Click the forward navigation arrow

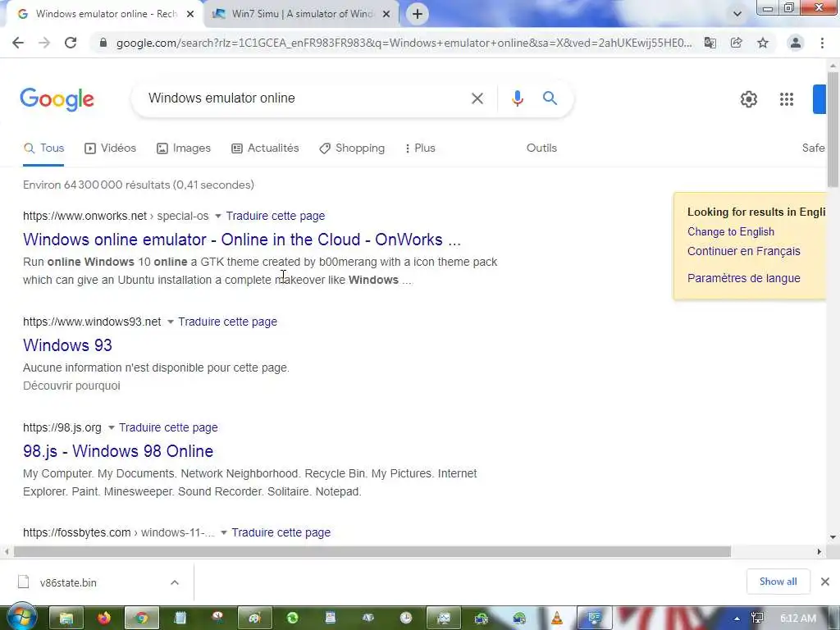point(44,43)
